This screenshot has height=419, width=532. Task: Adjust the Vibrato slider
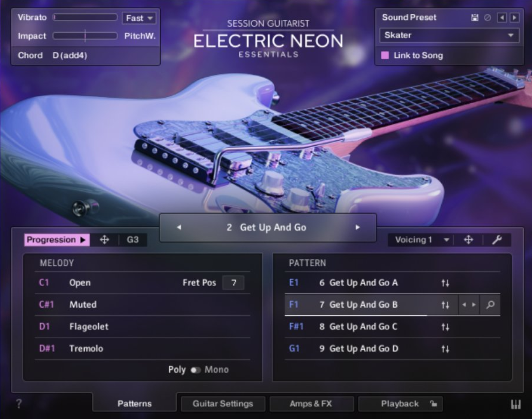pyautogui.click(x=85, y=17)
